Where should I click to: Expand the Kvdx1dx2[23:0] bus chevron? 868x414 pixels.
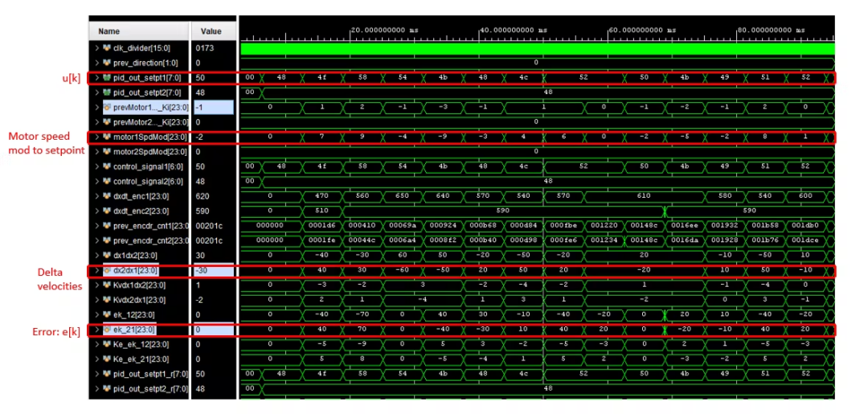pos(96,285)
